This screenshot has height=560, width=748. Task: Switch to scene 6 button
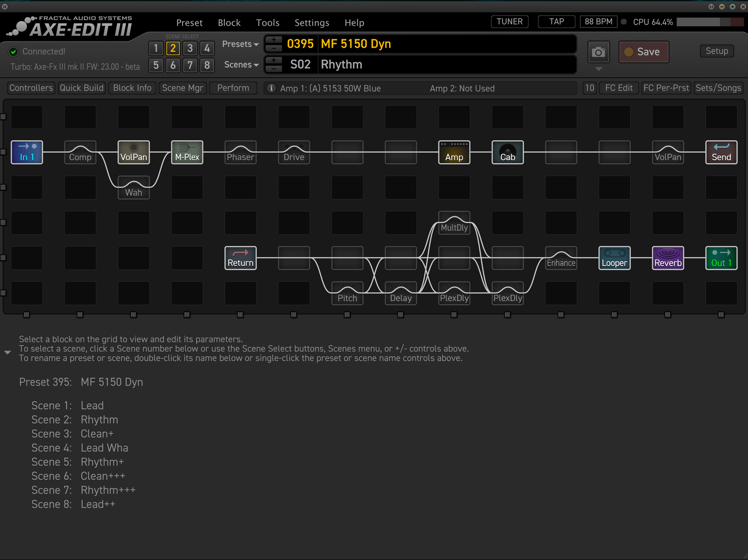click(x=173, y=65)
